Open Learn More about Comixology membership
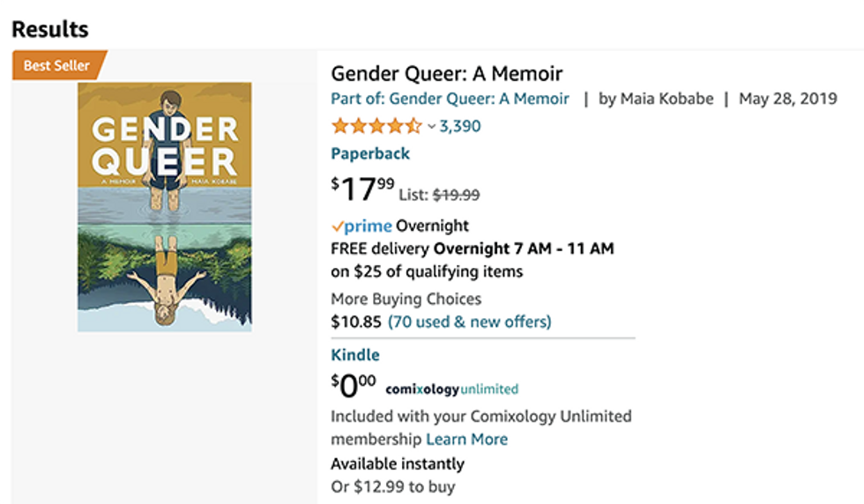Viewport: 864px width, 504px height. (466, 440)
